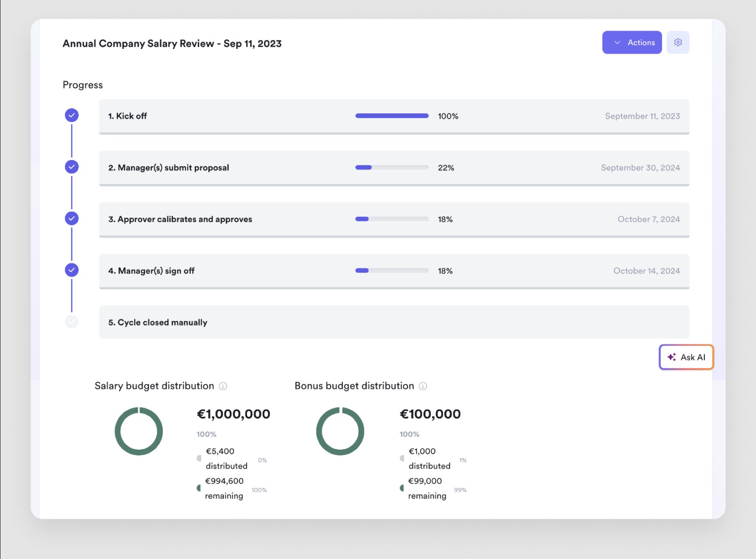Click the Salary budget distribution info icon
756x559 pixels.
pos(223,386)
